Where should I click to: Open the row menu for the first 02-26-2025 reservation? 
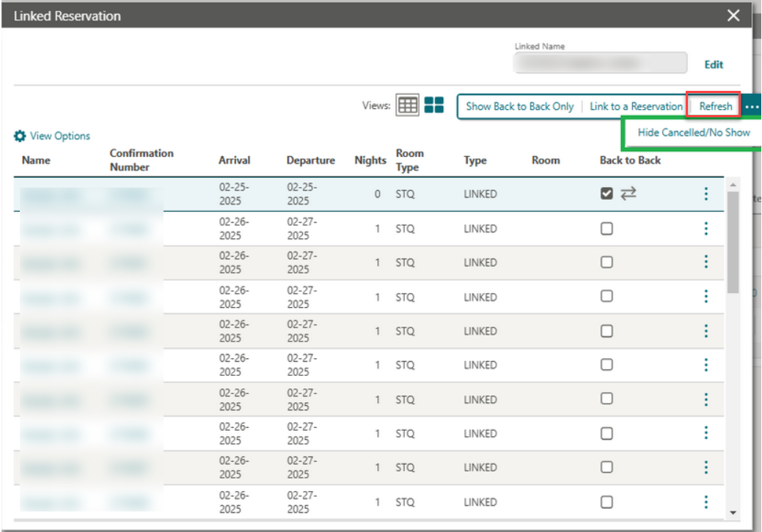pyautogui.click(x=706, y=228)
